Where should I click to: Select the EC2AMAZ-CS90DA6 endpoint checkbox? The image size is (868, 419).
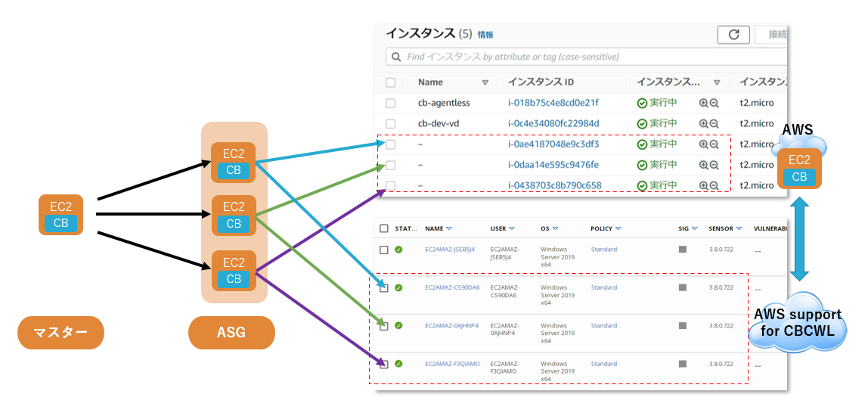pos(384,288)
